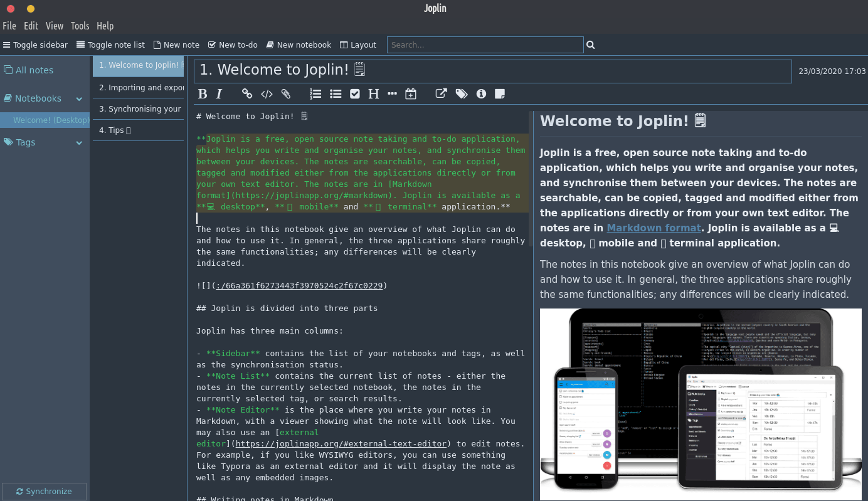
Task: Open the Layout button in the toolbar
Action: [x=358, y=45]
